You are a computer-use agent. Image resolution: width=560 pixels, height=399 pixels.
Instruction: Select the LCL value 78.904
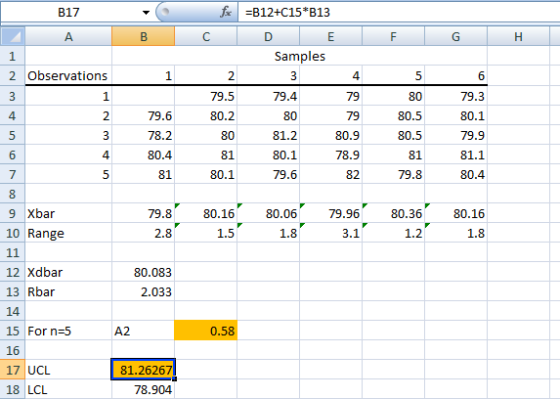(143, 389)
